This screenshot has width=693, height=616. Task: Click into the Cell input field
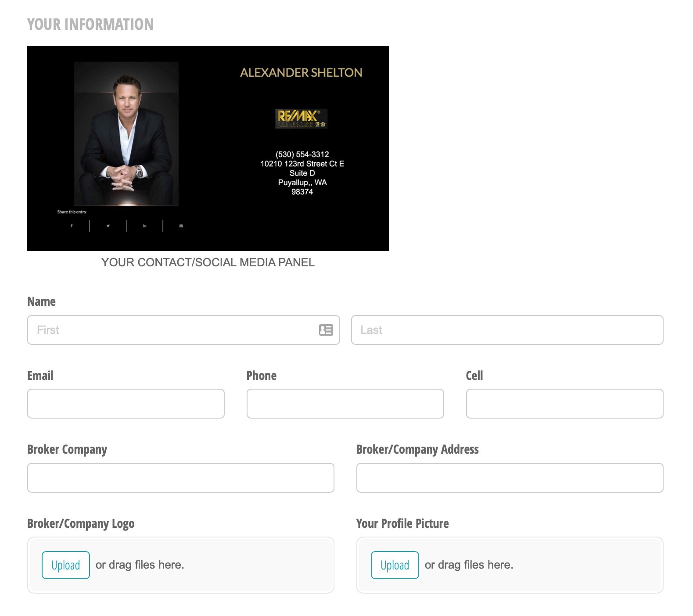[564, 404]
